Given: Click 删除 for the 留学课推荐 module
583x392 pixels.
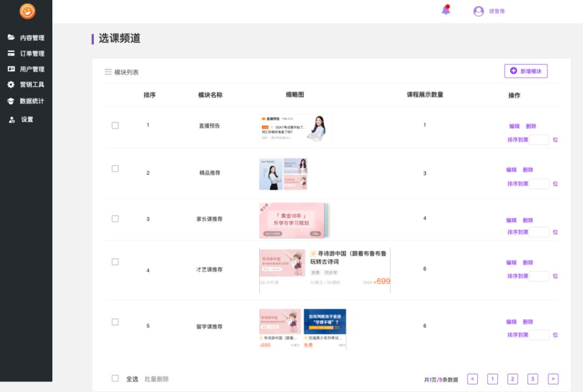Looking at the screenshot, I should [x=528, y=322].
